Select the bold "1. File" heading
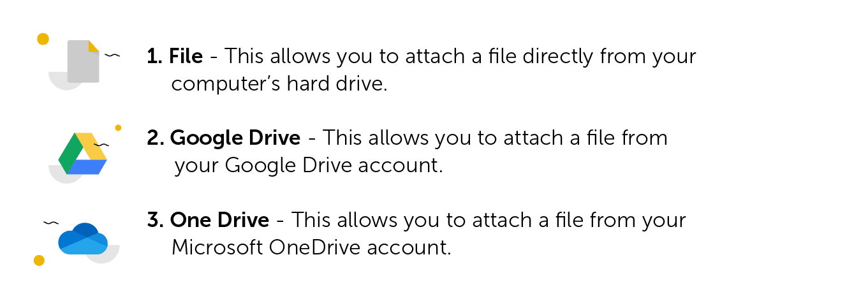 click(x=175, y=57)
